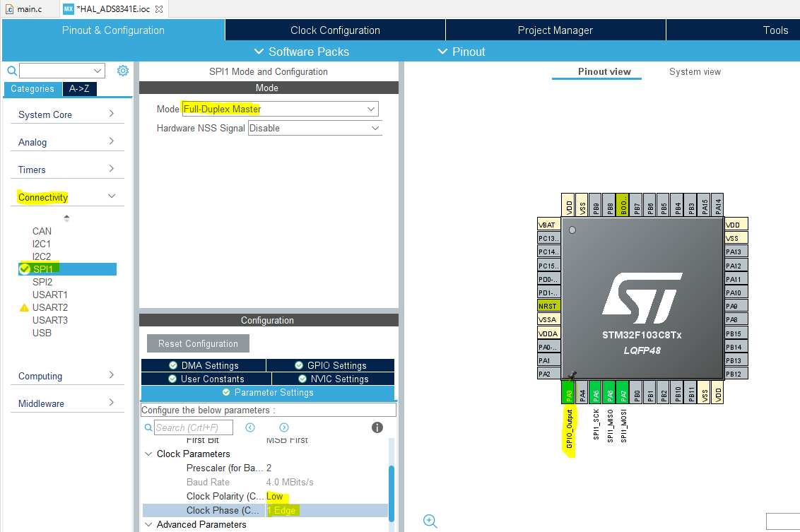800x532 pixels.
Task: Collapse the Clock Parameters group
Action: click(148, 454)
